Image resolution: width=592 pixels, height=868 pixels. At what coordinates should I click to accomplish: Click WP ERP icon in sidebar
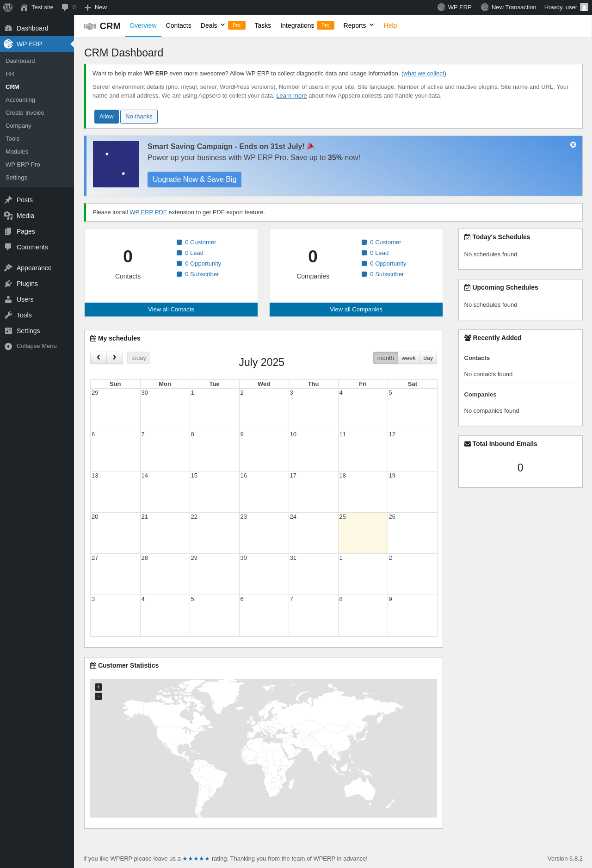pos(8,44)
